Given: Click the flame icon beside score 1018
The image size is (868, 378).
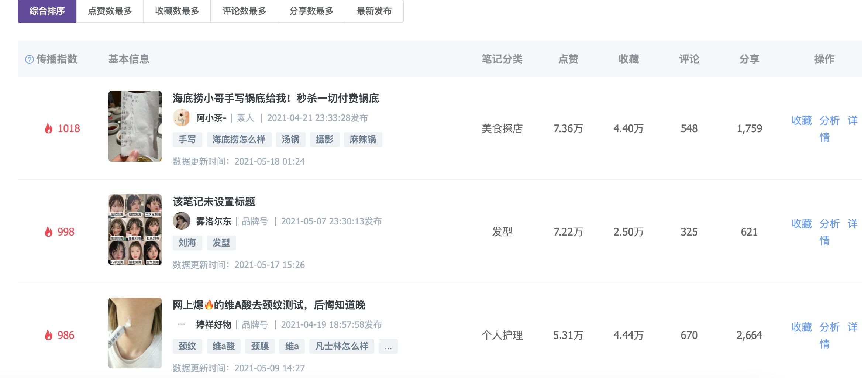Looking at the screenshot, I should [x=49, y=128].
